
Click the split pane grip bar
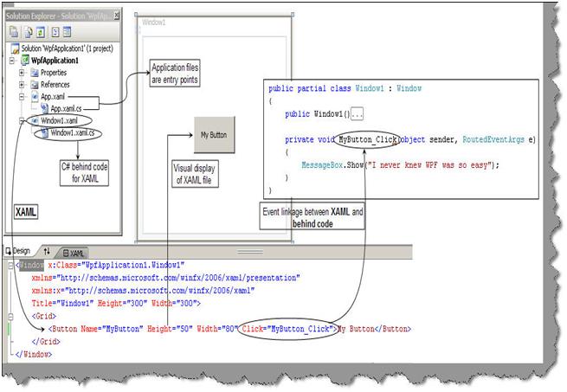pos(250,252)
